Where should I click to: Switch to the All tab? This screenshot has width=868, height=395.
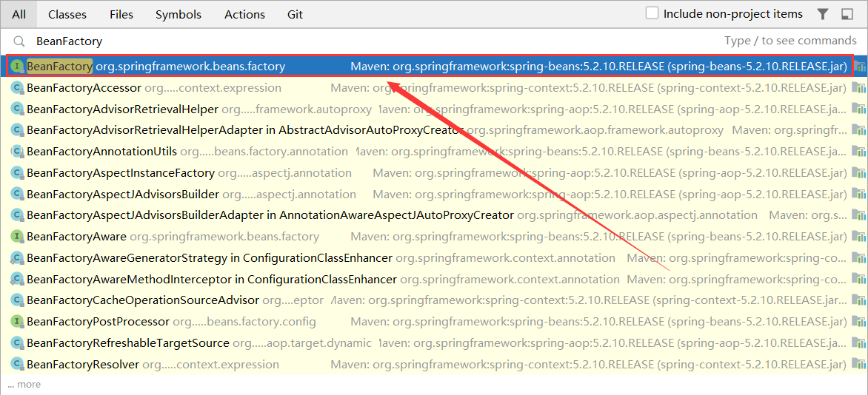[x=19, y=14]
